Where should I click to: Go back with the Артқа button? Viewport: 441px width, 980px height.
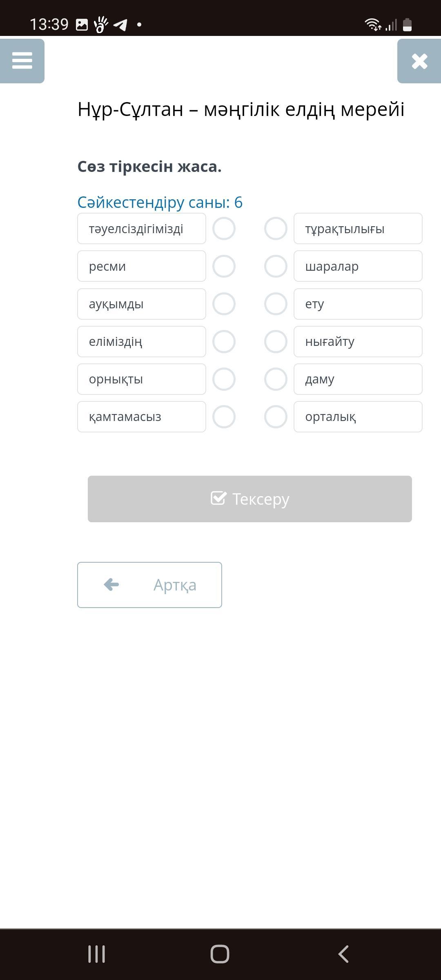[149, 585]
